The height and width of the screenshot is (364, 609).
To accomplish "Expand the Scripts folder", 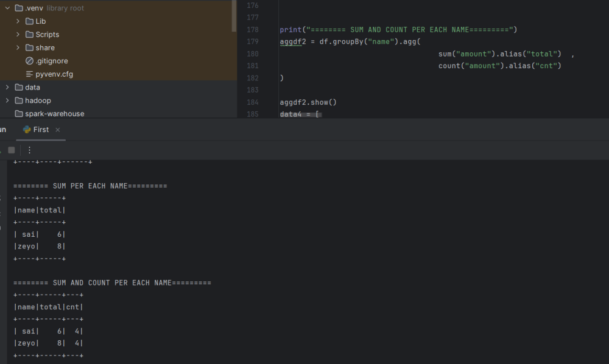I will (18, 34).
